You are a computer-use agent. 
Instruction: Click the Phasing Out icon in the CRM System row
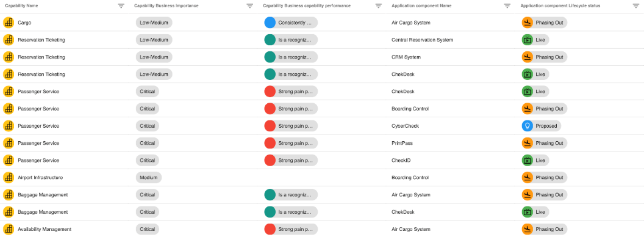coord(528,57)
